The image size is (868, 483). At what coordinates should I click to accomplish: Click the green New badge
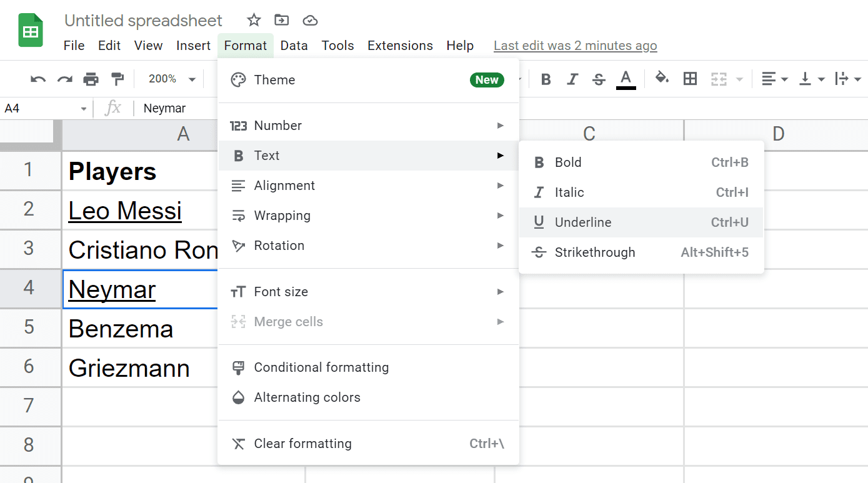(x=487, y=80)
